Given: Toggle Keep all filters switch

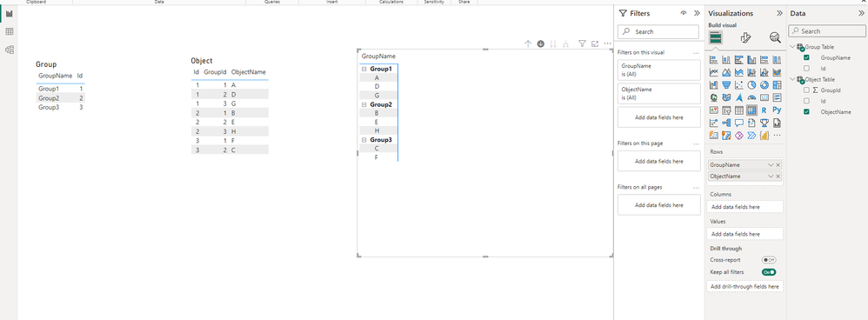Looking at the screenshot, I should 769,272.
